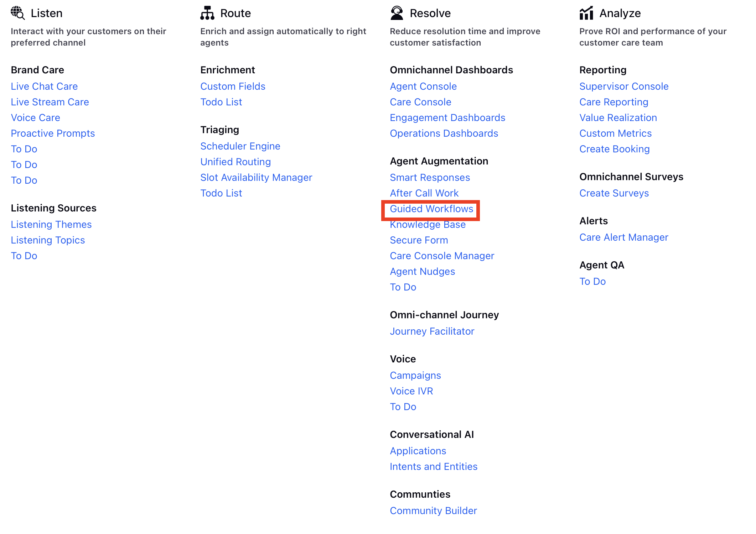Open Intents and Entities
Image resolution: width=756 pixels, height=534 pixels.
pyautogui.click(x=434, y=467)
